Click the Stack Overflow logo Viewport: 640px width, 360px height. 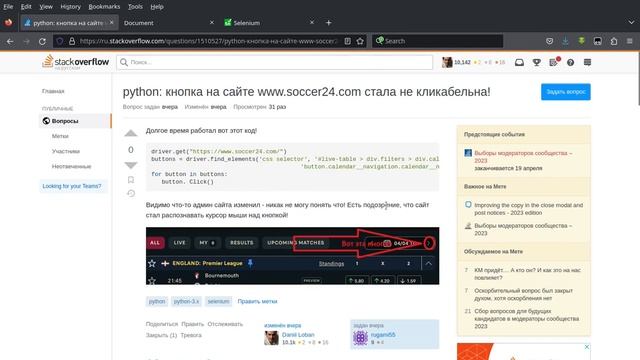click(x=76, y=62)
